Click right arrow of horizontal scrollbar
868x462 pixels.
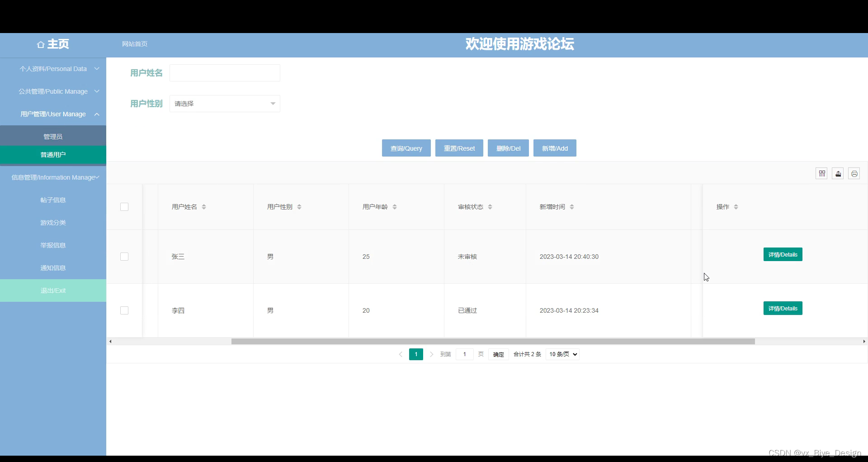(864, 342)
